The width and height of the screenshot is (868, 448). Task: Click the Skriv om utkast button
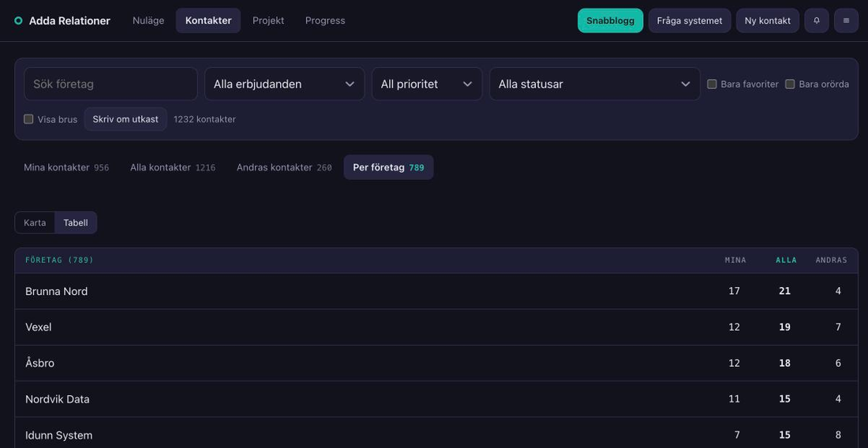(125, 119)
